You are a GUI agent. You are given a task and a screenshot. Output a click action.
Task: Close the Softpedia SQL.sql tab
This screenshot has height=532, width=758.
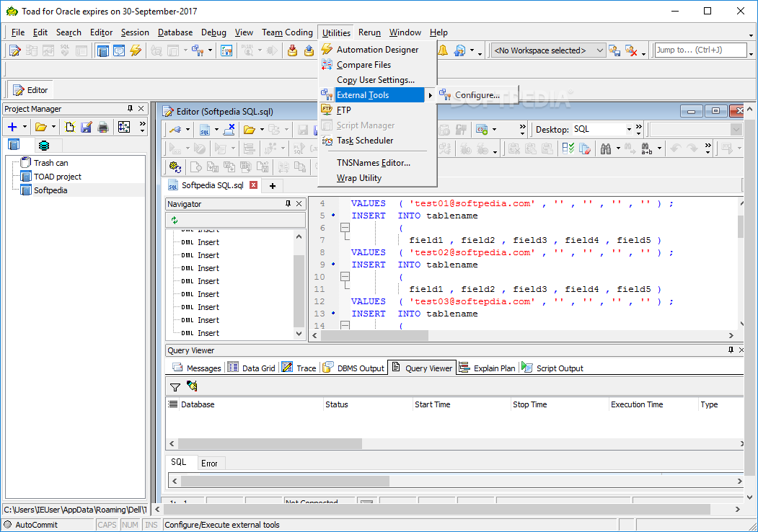click(x=253, y=185)
